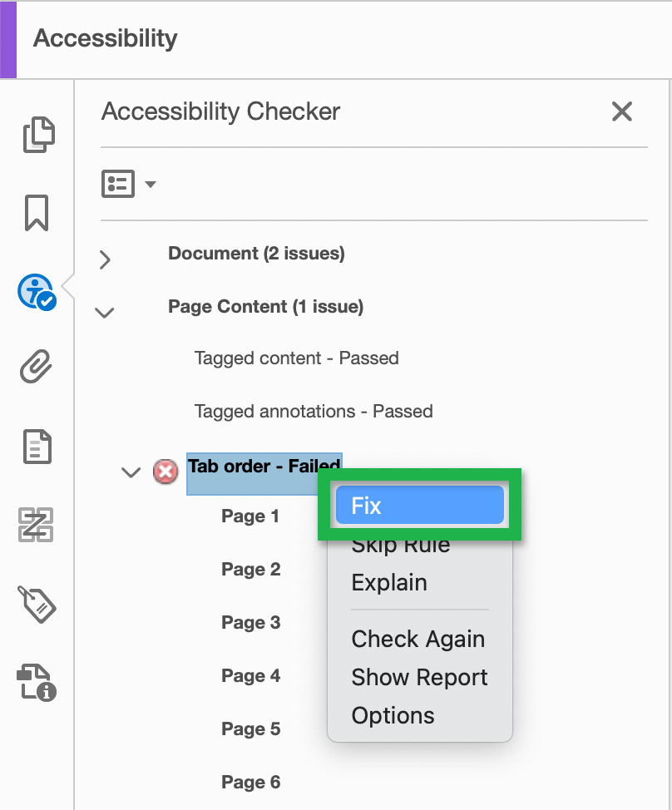672x810 pixels.
Task: Click Show Report in the menu
Action: coord(419,677)
